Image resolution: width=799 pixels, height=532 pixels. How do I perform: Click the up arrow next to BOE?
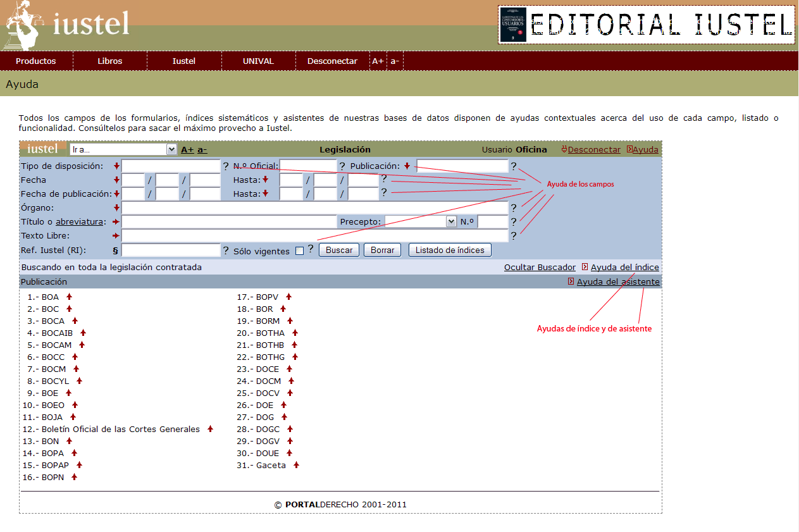click(68, 392)
